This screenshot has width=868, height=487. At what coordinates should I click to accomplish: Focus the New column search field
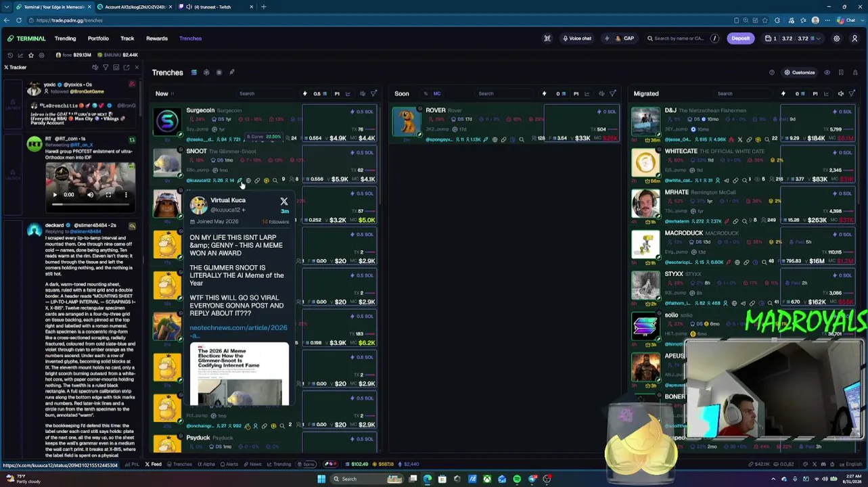[x=264, y=93]
